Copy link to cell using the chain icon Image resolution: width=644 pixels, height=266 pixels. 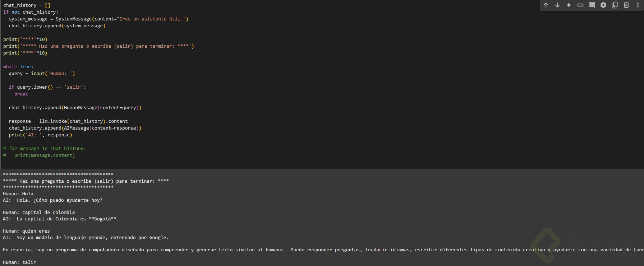pos(580,5)
